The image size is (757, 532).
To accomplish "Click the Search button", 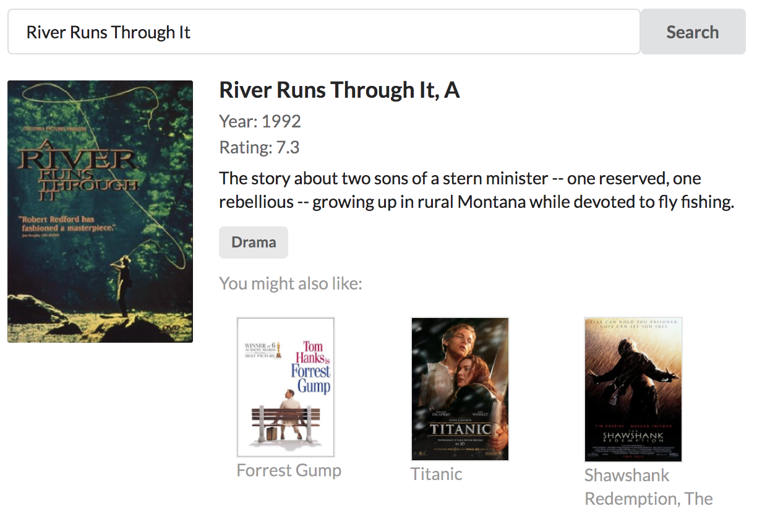I will click(x=693, y=32).
